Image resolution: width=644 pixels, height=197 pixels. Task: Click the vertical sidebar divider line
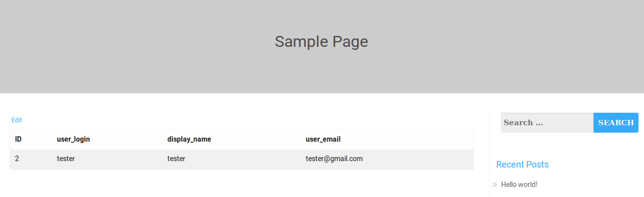click(x=489, y=155)
